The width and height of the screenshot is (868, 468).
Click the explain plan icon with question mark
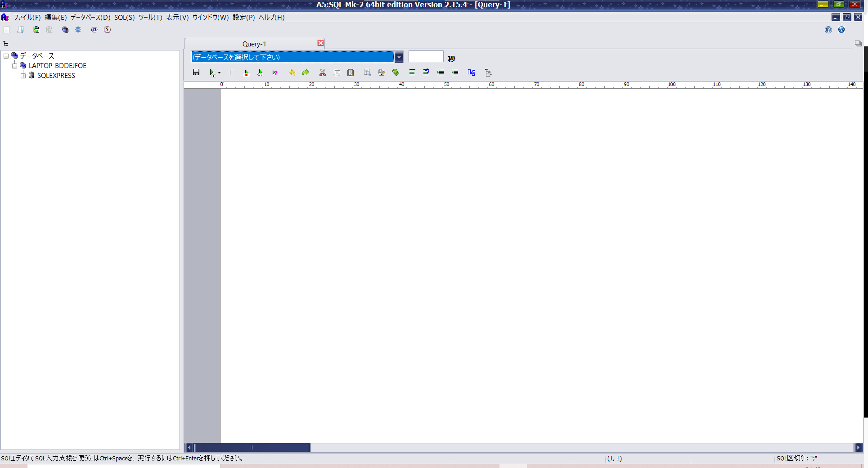[275, 73]
